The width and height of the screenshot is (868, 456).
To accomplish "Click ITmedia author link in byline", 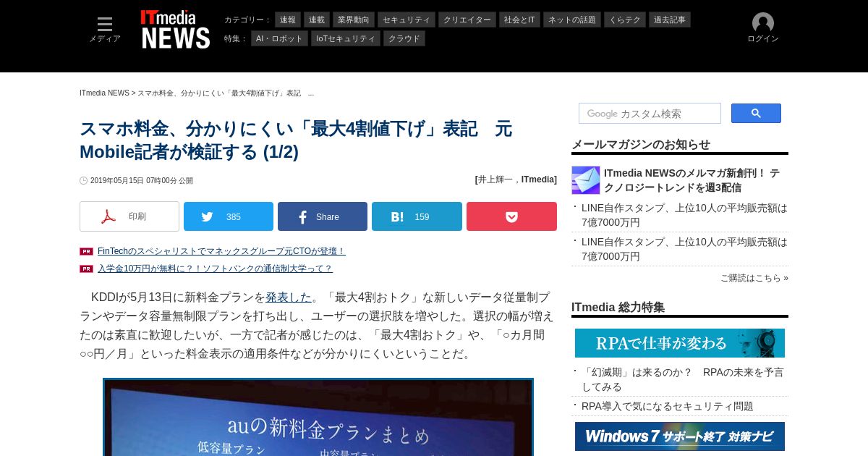I will point(537,180).
